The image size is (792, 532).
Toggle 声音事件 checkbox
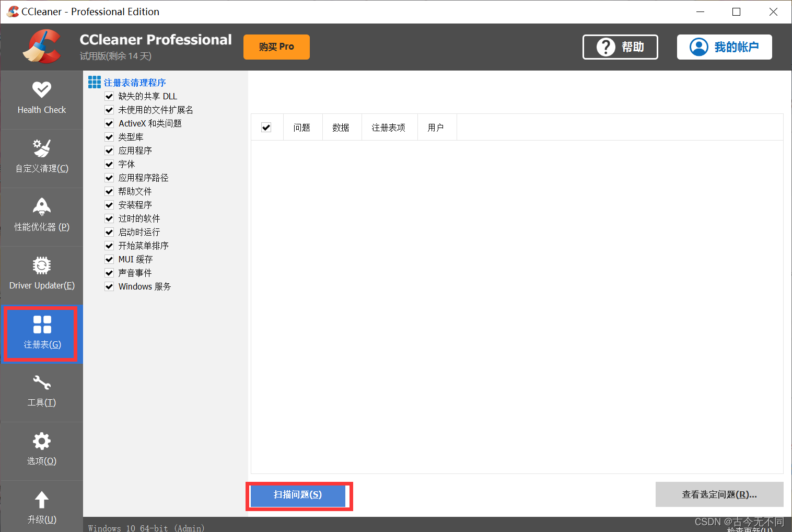109,273
